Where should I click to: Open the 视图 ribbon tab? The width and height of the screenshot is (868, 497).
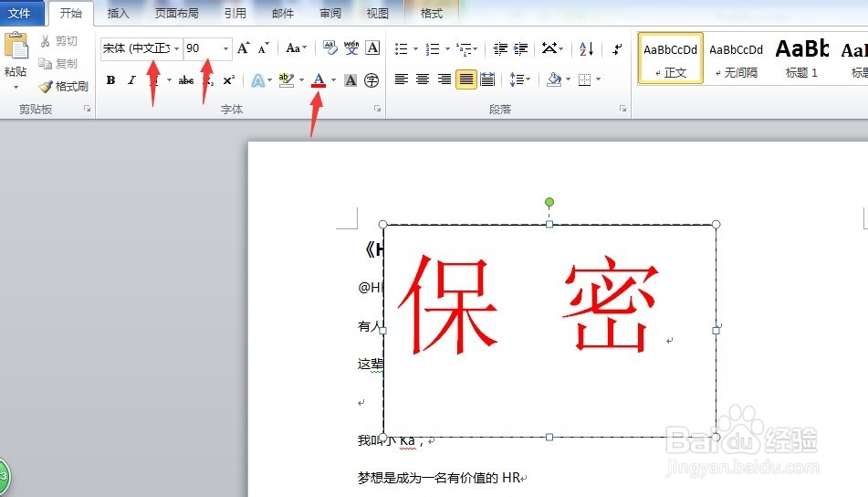point(378,14)
